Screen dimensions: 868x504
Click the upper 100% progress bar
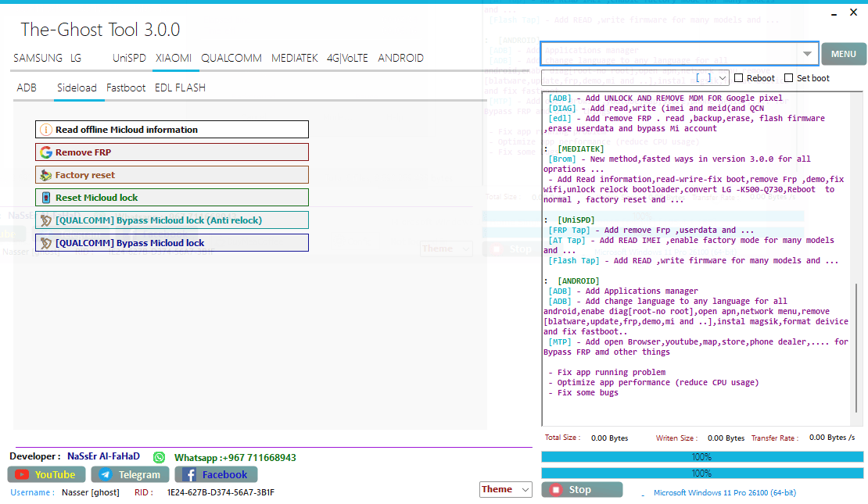(x=702, y=456)
